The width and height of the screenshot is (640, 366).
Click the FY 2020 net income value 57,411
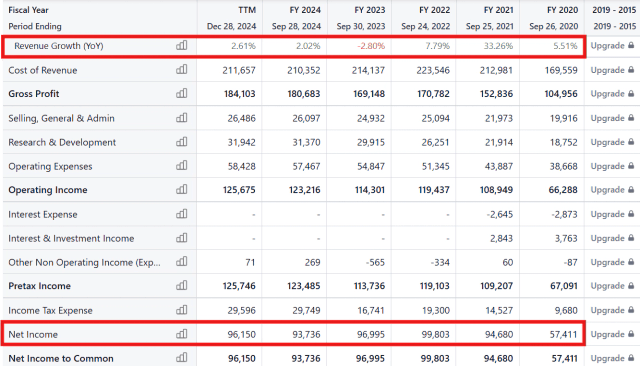(563, 334)
